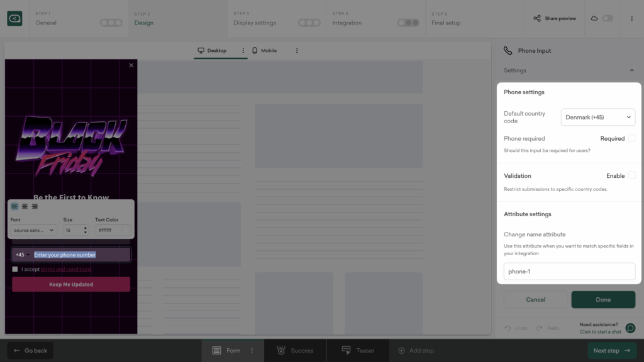Toggle the Validation Enable switch

(x=631, y=175)
